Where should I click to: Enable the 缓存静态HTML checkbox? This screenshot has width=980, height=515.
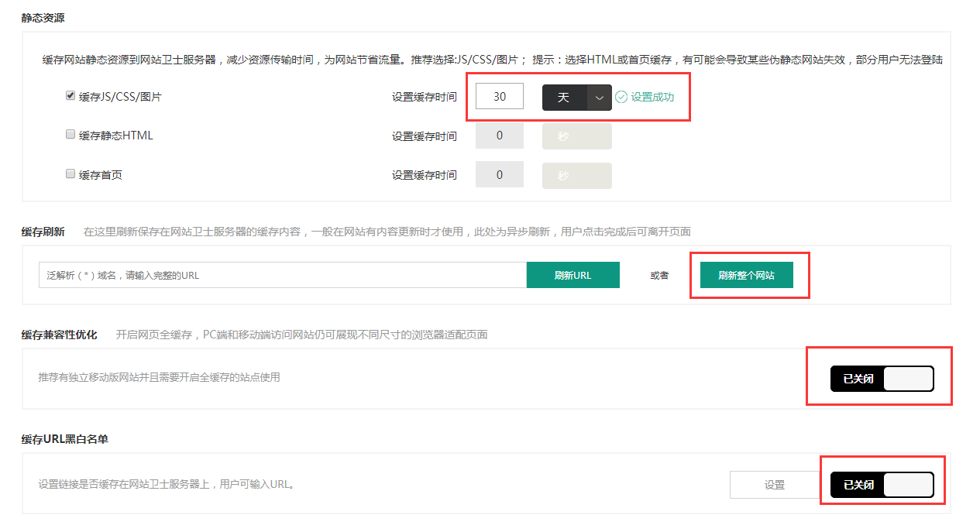tap(70, 134)
